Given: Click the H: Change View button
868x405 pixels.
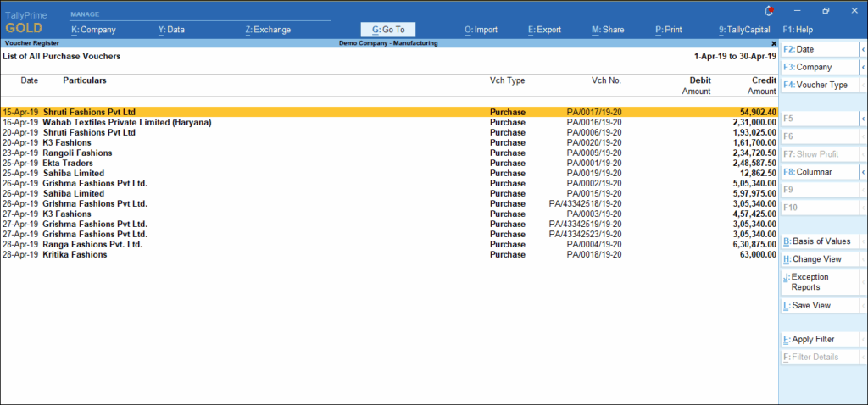Looking at the screenshot, I should pos(821,259).
